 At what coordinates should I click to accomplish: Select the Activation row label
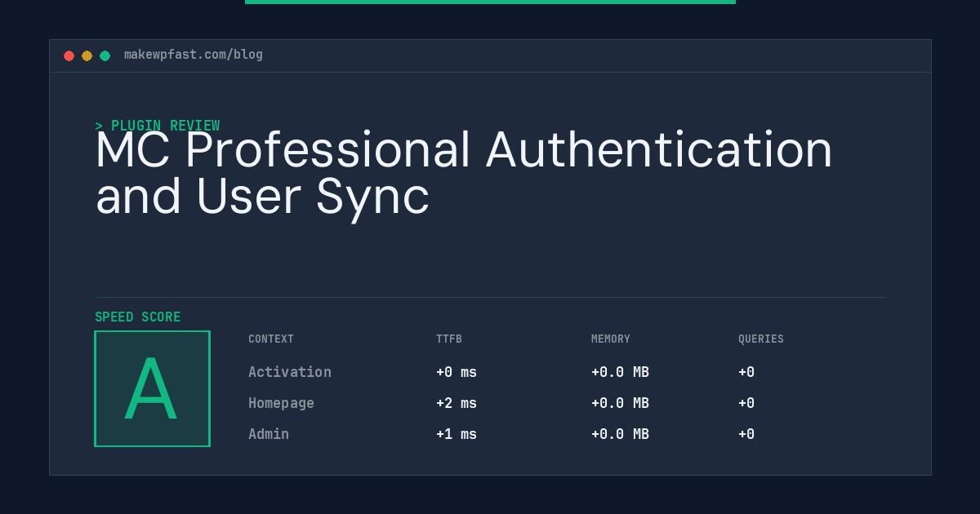290,372
